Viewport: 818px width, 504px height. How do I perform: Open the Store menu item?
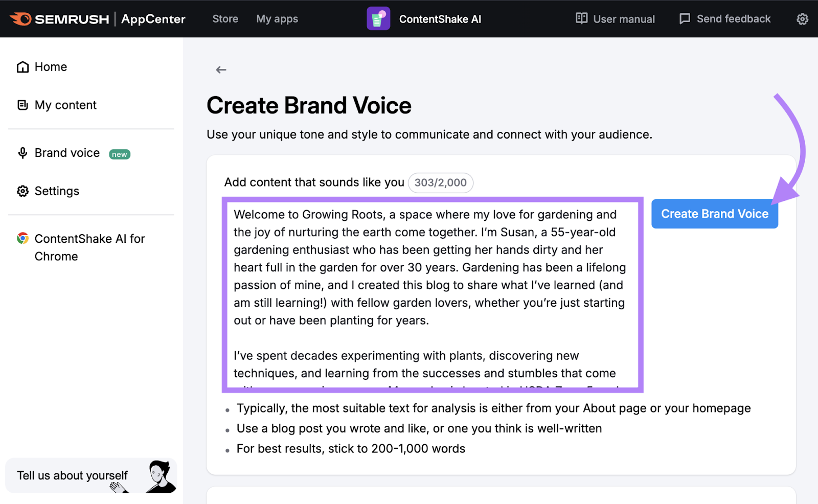click(x=225, y=19)
